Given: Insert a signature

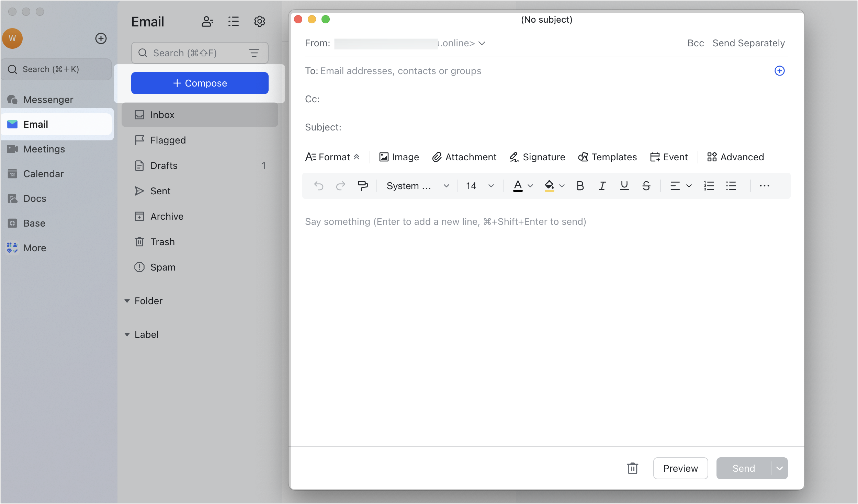Looking at the screenshot, I should click(537, 157).
